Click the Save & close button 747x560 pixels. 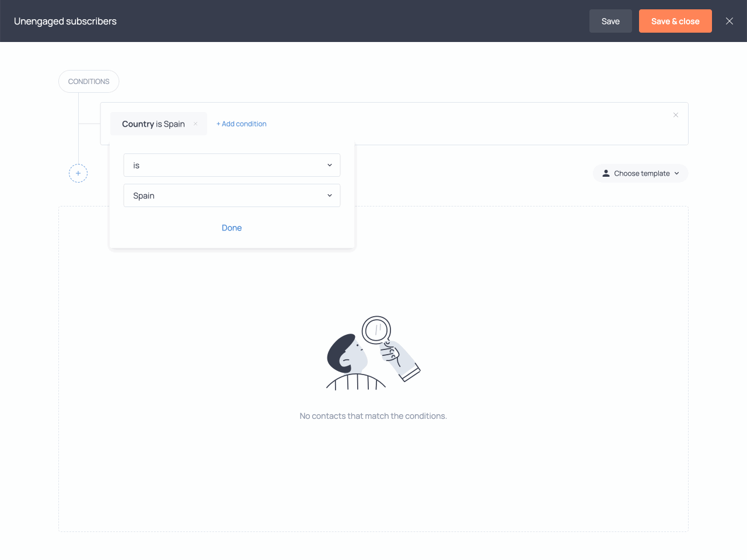coord(675,21)
